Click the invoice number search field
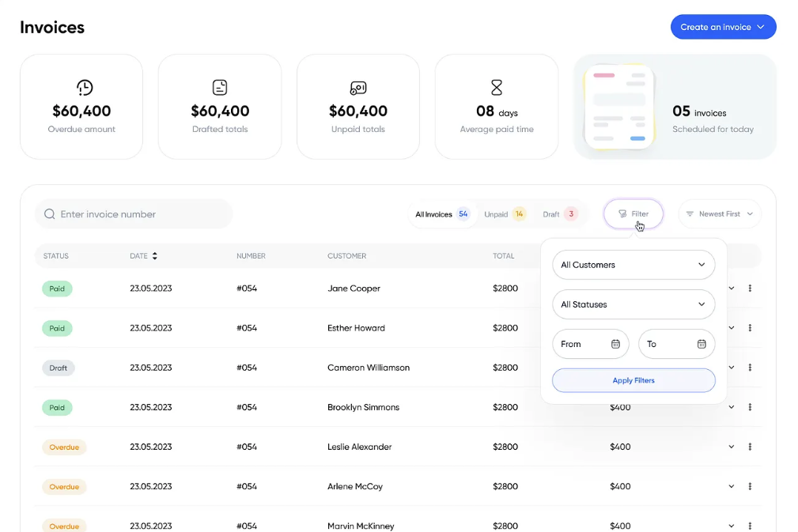Image resolution: width=798 pixels, height=532 pixels. [x=133, y=213]
